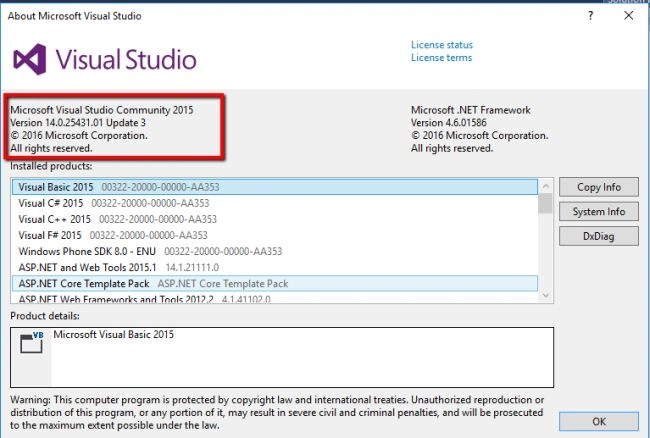
Task: Select Visual F# 2015 in the list
Action: tap(275, 235)
